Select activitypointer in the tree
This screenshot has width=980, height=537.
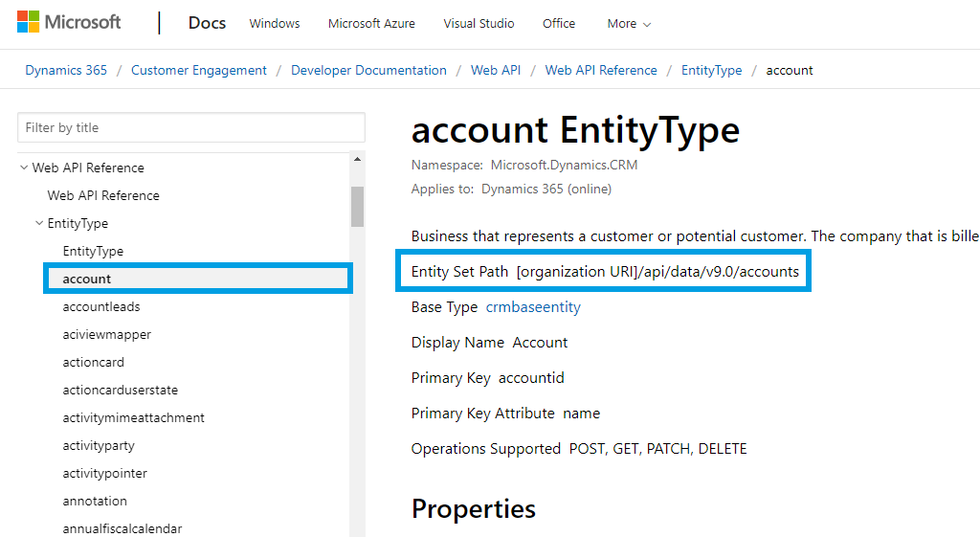tap(105, 473)
